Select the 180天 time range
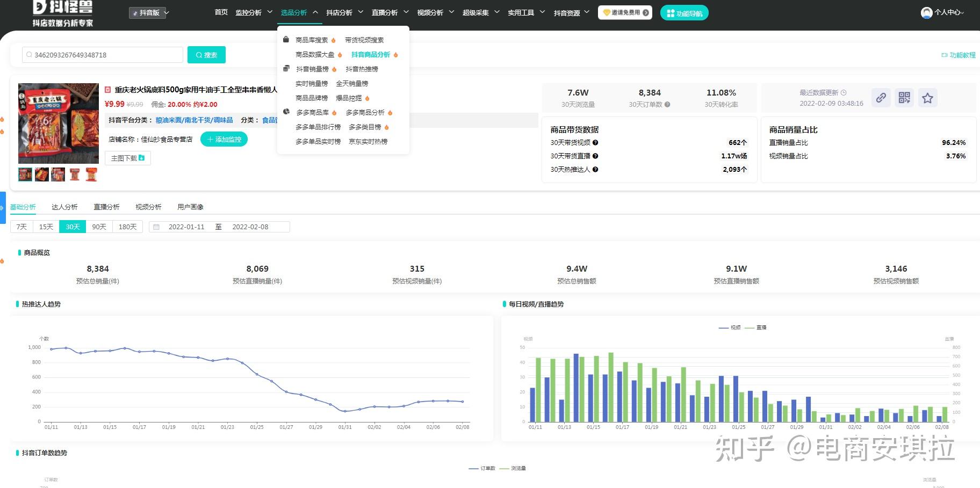 pos(128,227)
